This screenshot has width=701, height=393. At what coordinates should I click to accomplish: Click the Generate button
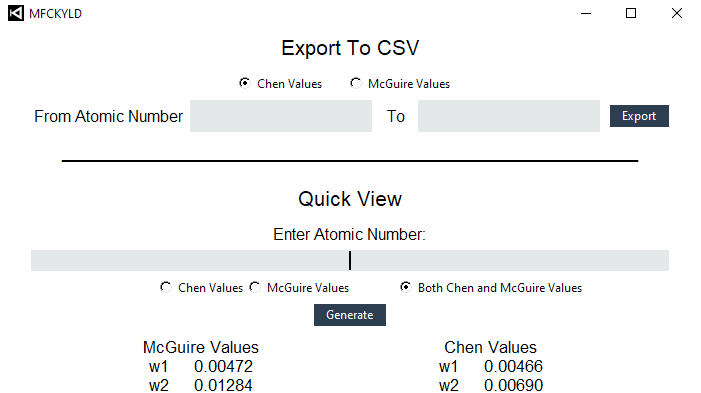click(350, 315)
